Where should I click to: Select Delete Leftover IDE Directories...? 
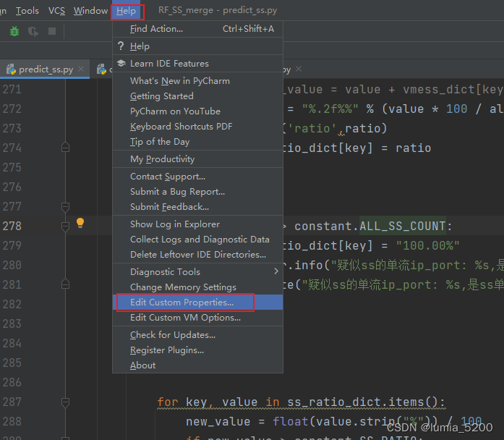point(197,254)
